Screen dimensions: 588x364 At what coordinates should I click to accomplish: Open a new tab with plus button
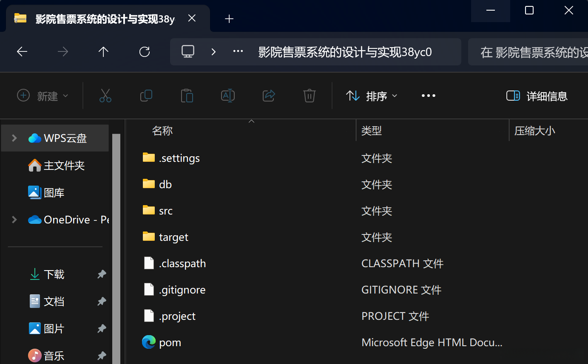229,19
